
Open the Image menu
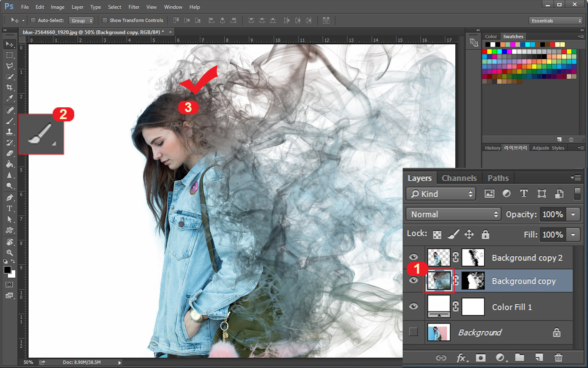click(x=58, y=7)
